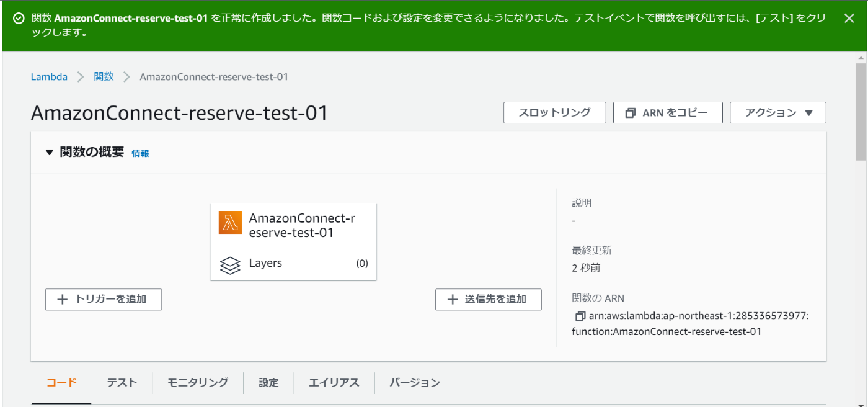Screen dimensions: 868x407
Task: Click the AmazonConnect-reserve-test-01 function box title
Action: (x=302, y=226)
